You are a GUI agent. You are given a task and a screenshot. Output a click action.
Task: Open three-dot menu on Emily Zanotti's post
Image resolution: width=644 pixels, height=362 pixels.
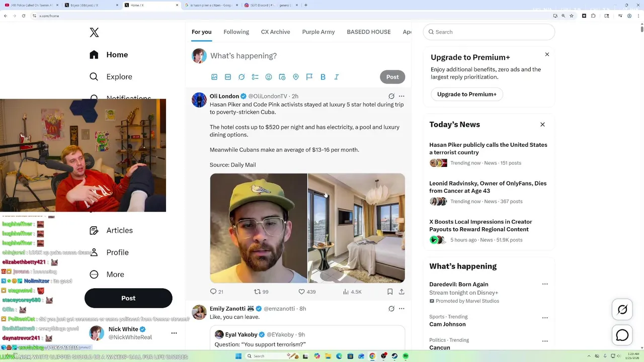(x=401, y=309)
